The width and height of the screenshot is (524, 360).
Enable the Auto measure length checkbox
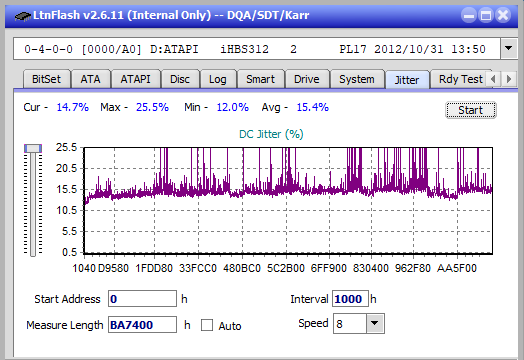coord(207,325)
